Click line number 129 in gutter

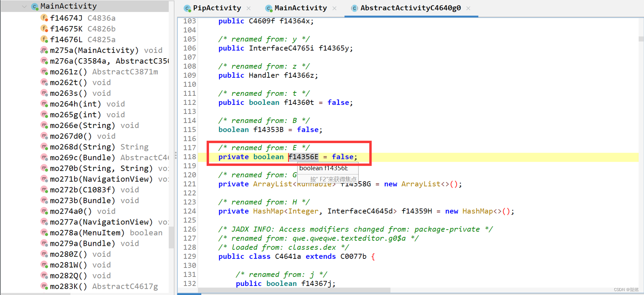click(x=189, y=256)
